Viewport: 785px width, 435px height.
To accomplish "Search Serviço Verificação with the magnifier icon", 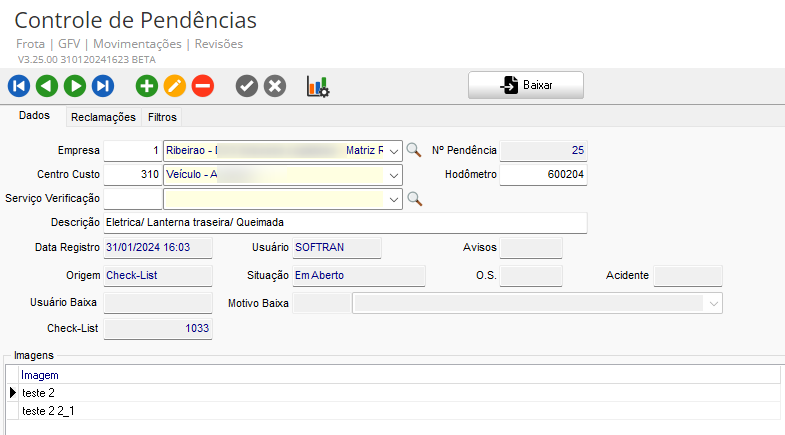I will click(414, 199).
